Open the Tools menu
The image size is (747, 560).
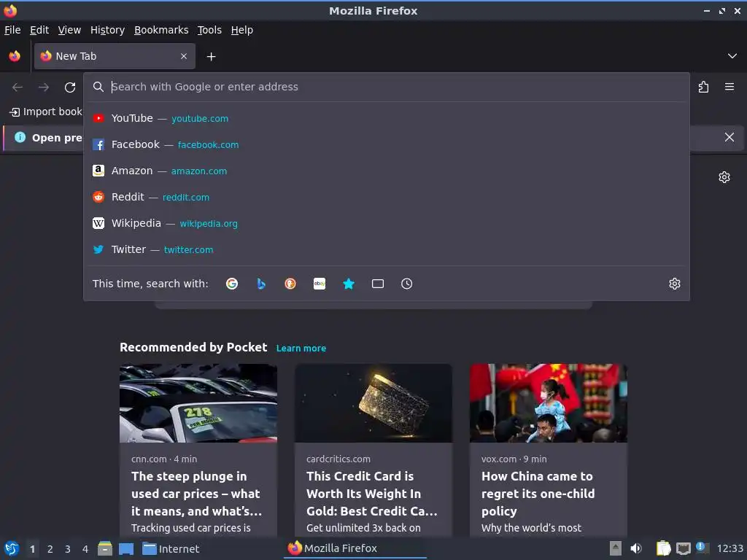(209, 30)
